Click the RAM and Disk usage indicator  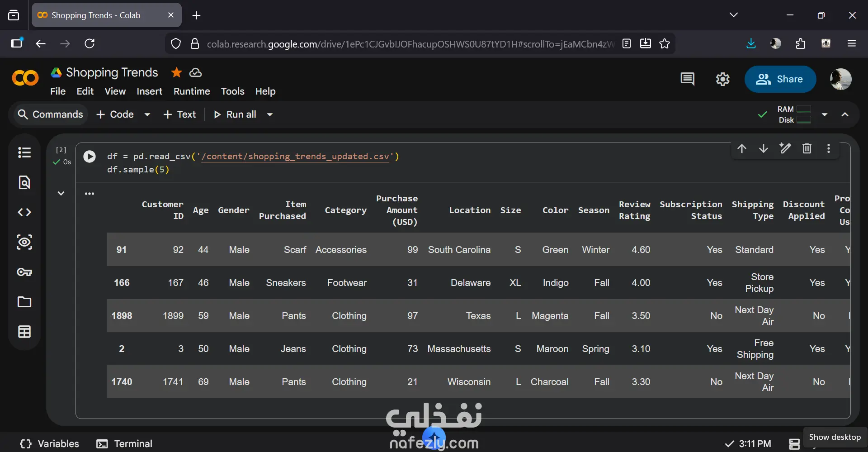click(795, 114)
